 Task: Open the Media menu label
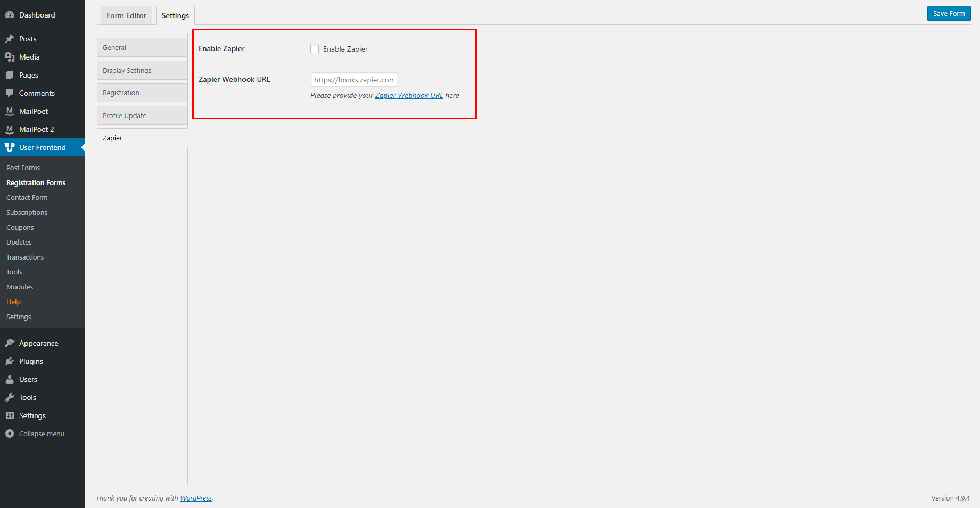click(29, 57)
